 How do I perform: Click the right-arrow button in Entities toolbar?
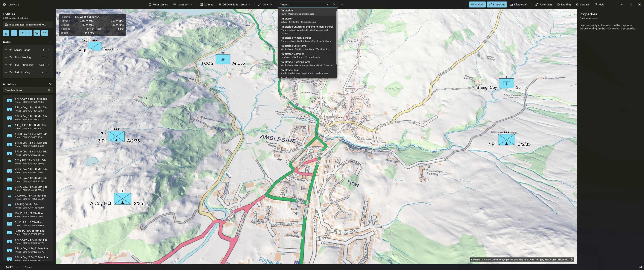(x=14, y=33)
